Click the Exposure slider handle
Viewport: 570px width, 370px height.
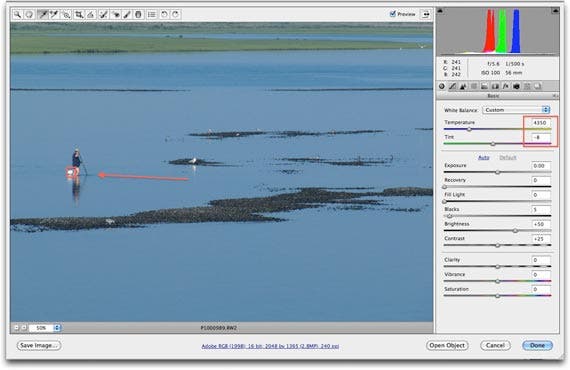click(497, 172)
